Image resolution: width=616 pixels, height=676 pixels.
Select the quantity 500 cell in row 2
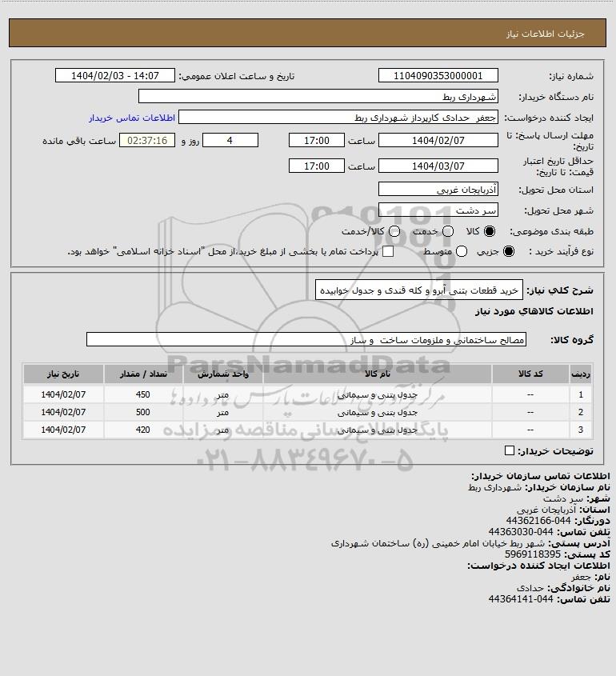143,412
